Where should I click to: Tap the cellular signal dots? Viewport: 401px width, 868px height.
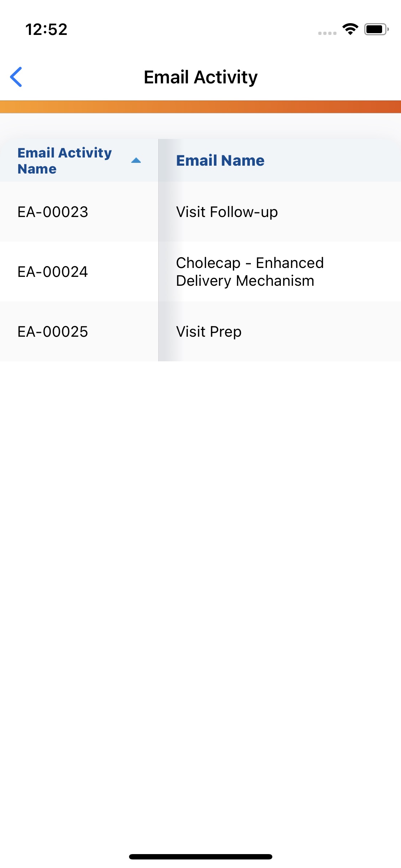point(327,33)
